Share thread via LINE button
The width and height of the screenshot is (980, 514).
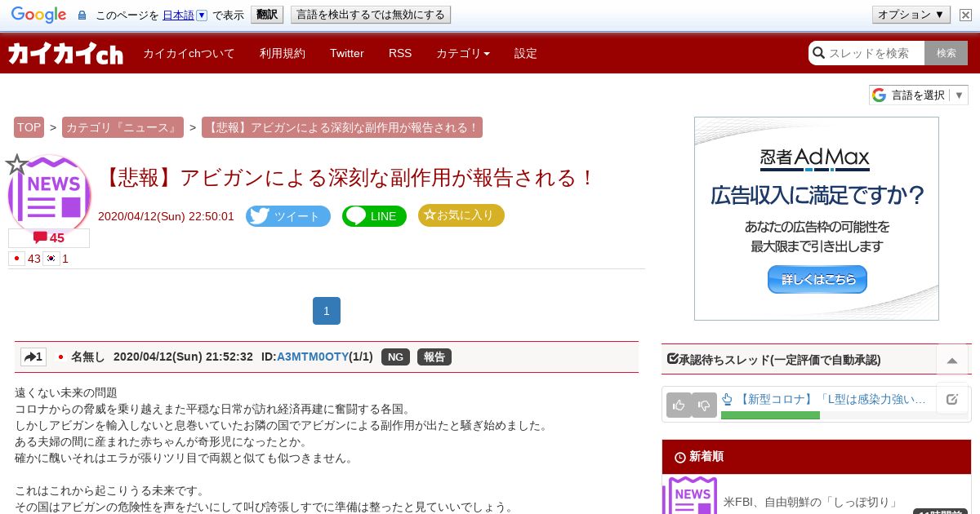coord(374,216)
